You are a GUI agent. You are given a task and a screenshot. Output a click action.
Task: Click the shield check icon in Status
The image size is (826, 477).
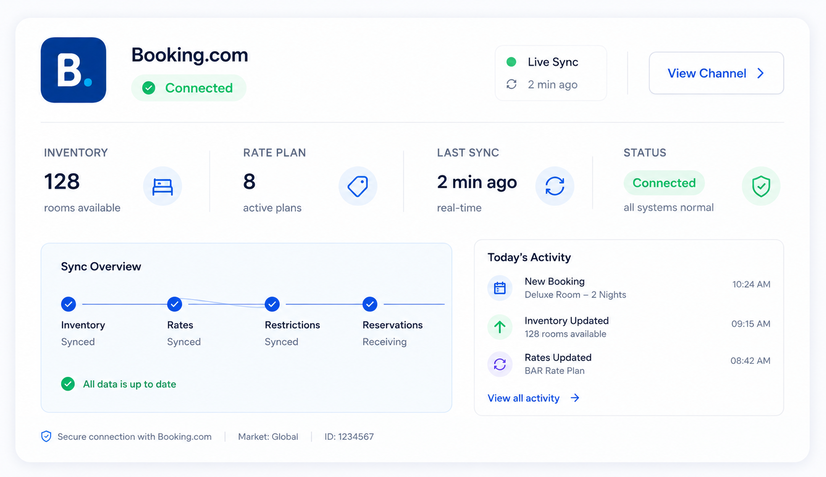(x=761, y=186)
